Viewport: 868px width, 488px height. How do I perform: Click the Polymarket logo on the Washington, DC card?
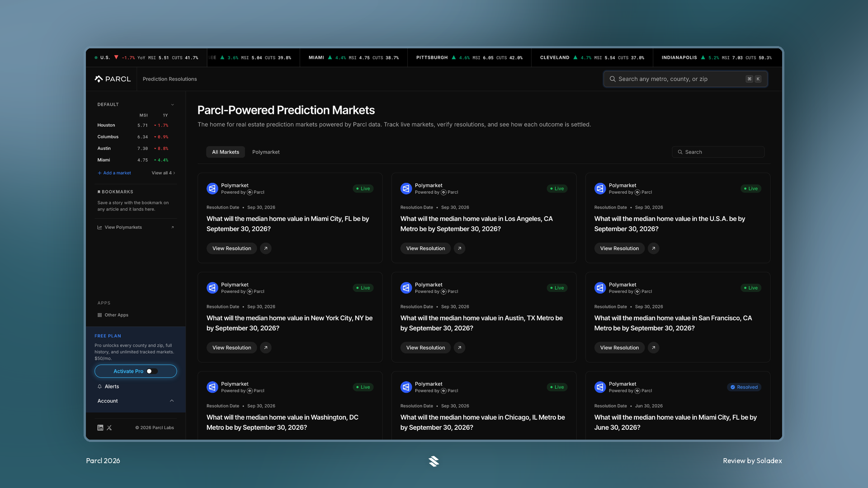[212, 387]
